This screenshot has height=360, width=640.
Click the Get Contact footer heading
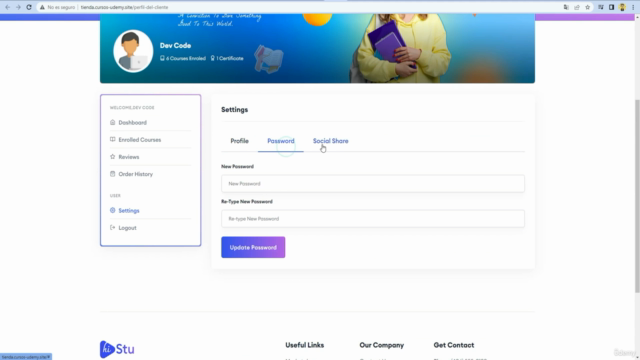454,345
